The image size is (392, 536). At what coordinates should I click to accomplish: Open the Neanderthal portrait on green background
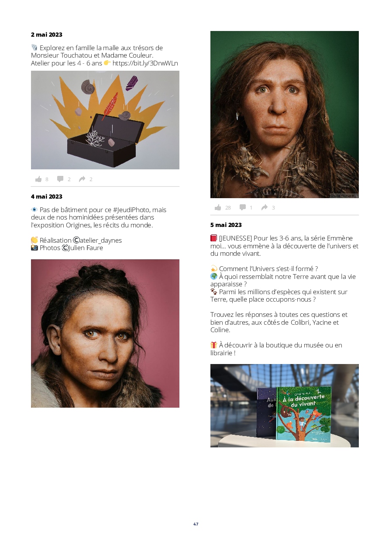coord(285,114)
